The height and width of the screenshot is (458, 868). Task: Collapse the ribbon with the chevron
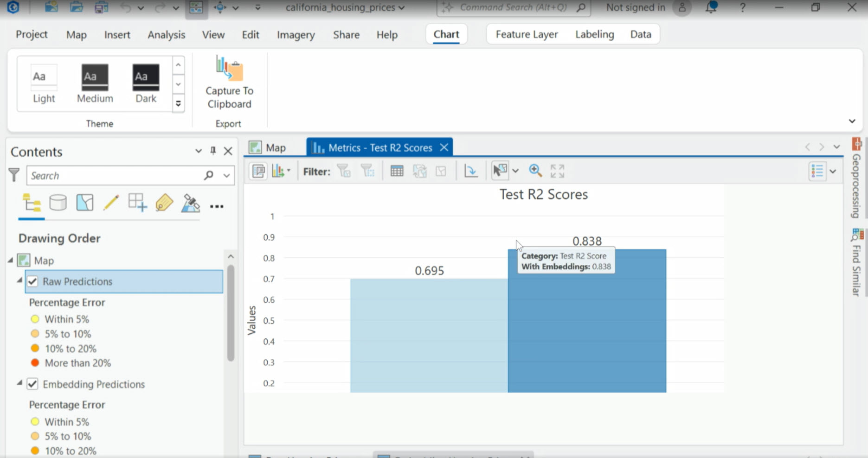tap(852, 121)
